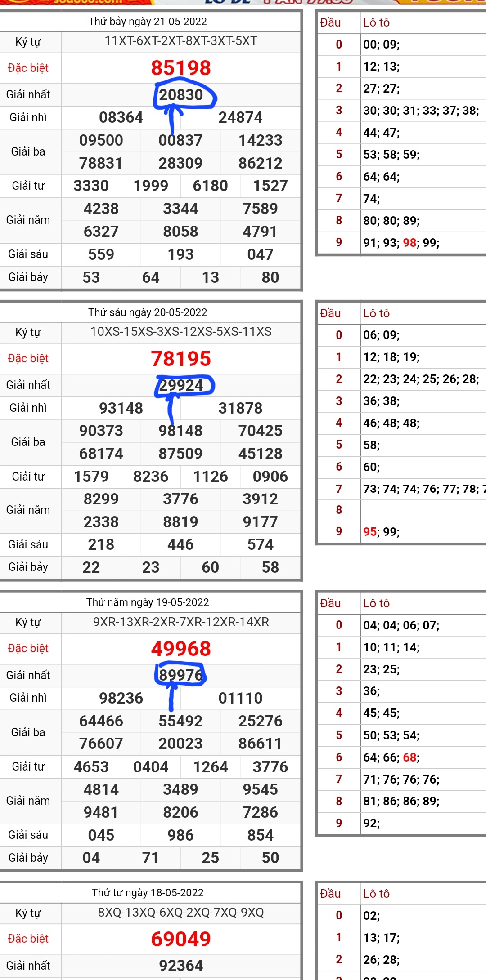This screenshot has width=486, height=980.
Task: Select second prize number 31878
Action: tap(240, 408)
